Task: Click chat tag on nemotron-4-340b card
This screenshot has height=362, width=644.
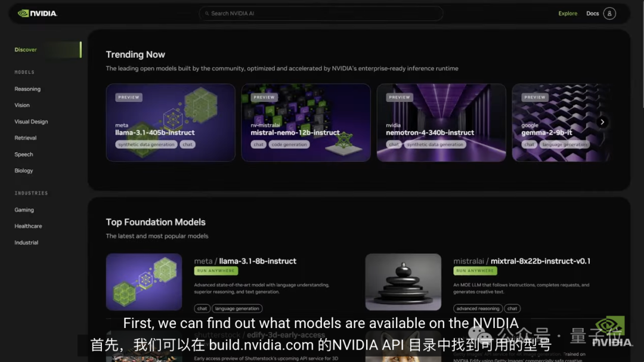Action: 394,144
